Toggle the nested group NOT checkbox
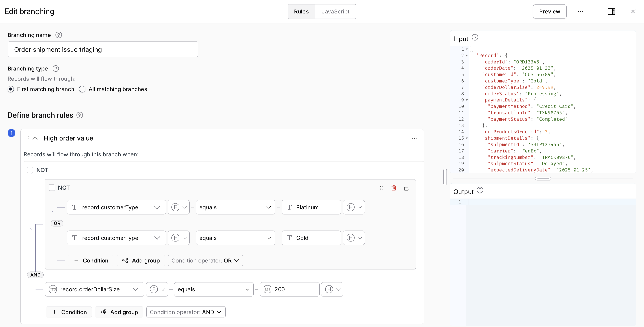Image resolution: width=644 pixels, height=327 pixels. click(x=52, y=188)
